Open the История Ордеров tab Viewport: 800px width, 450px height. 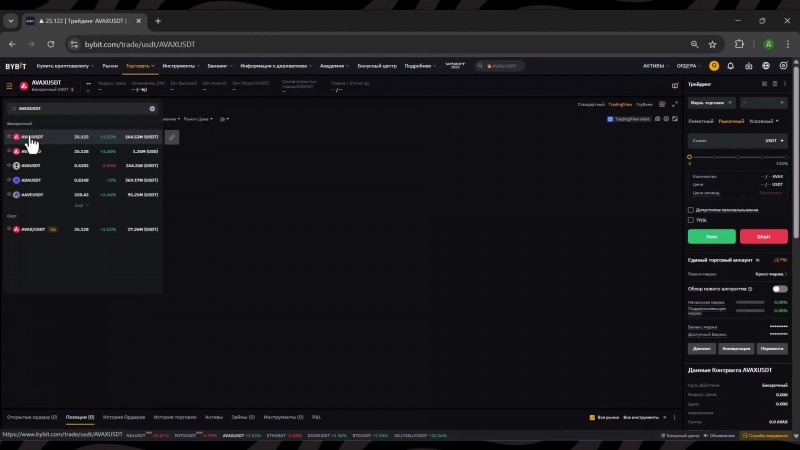(x=124, y=417)
